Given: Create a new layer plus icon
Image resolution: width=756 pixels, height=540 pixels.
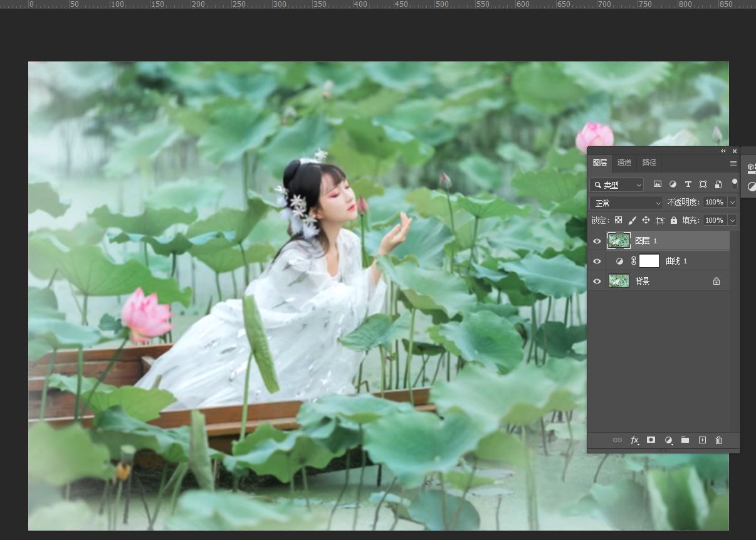Looking at the screenshot, I should [x=702, y=440].
